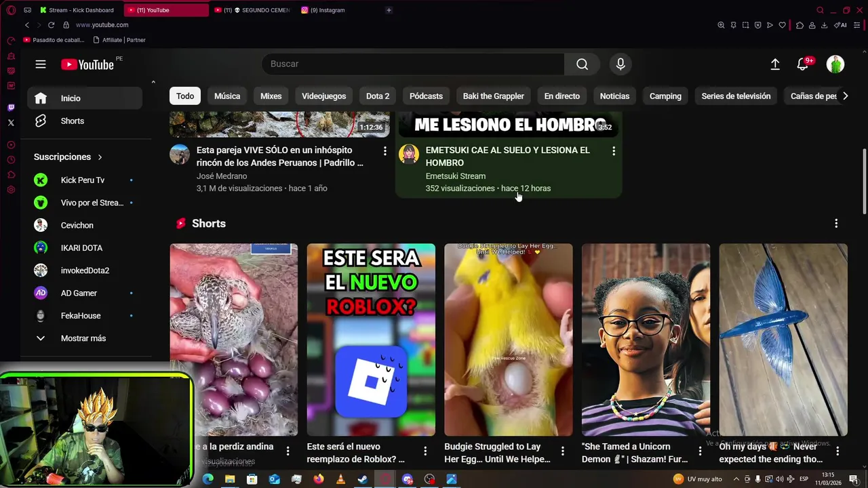Open options for Unicorn Demon short

(x=700, y=451)
